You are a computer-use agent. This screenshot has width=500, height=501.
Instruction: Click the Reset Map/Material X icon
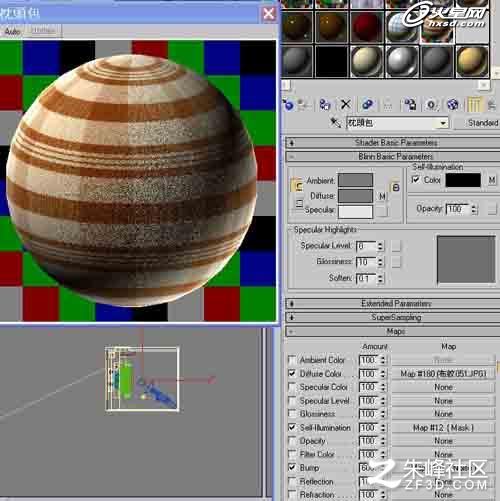[346, 105]
